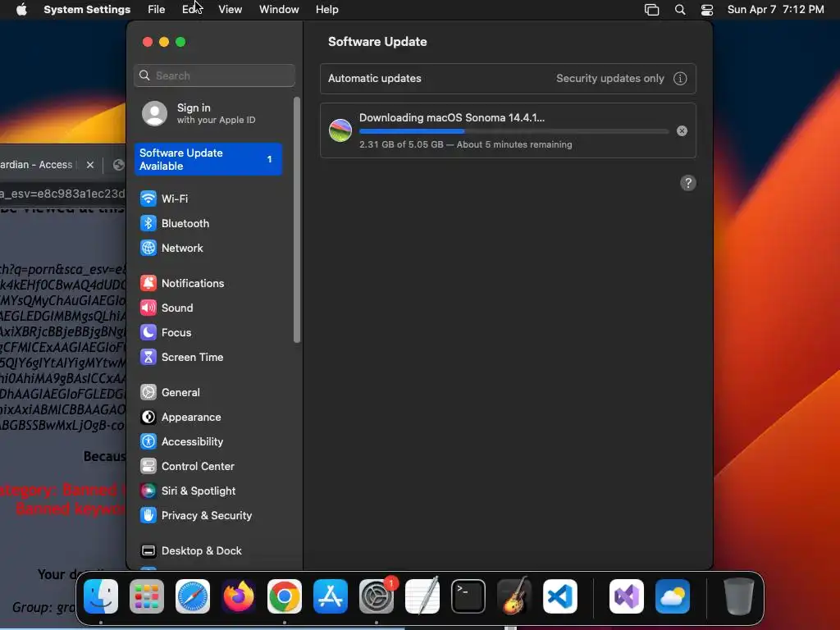Launch Terminal from the Dock
This screenshot has width=840, height=630.
pyautogui.click(x=468, y=596)
